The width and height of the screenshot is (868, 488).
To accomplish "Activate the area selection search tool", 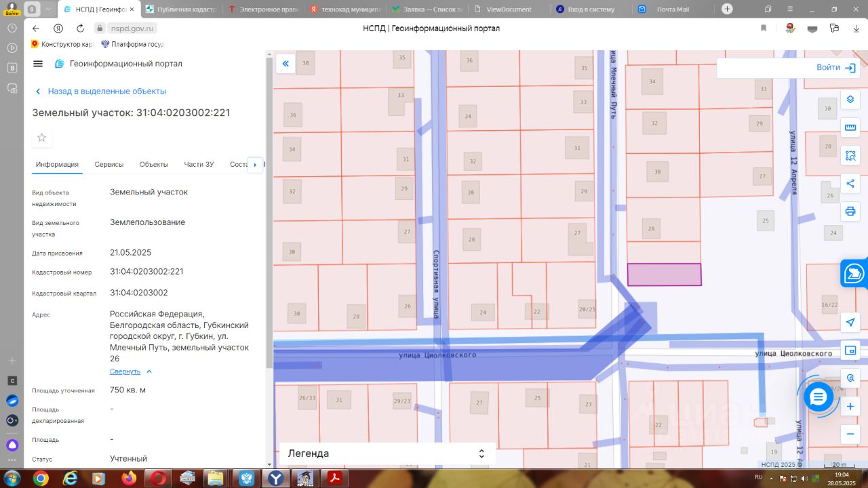I will point(850,155).
